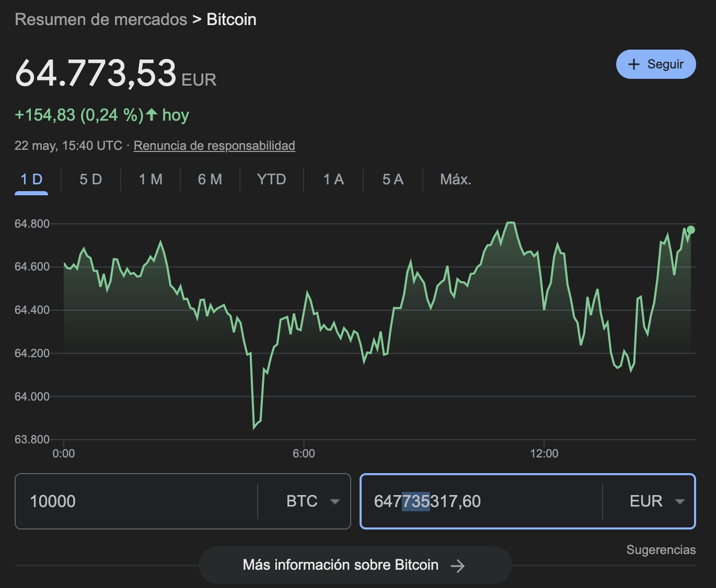The image size is (716, 588).
Task: Click the 647735317,60 EUR amount field
Action: tap(482, 501)
